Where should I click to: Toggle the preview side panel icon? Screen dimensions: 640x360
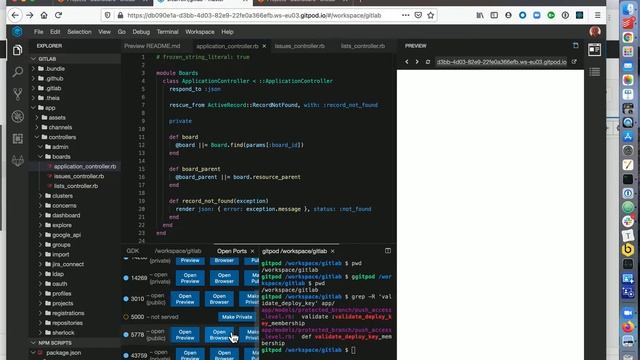(x=595, y=50)
